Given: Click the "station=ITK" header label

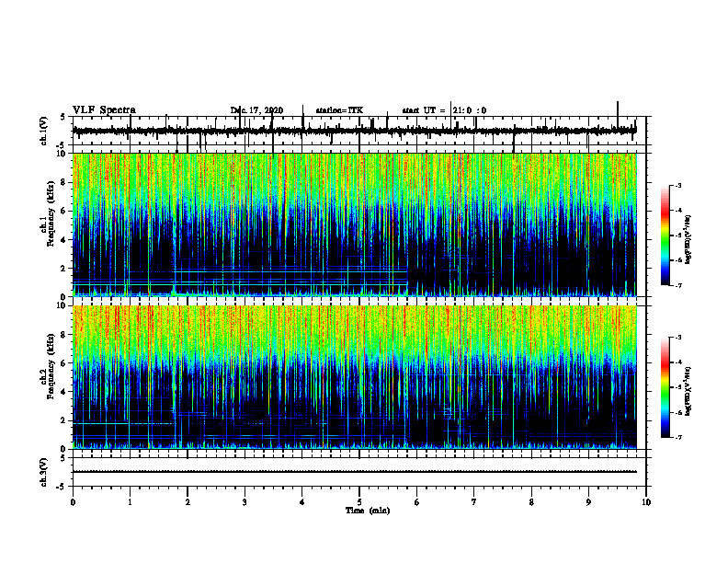Looking at the screenshot, I should point(339,110).
